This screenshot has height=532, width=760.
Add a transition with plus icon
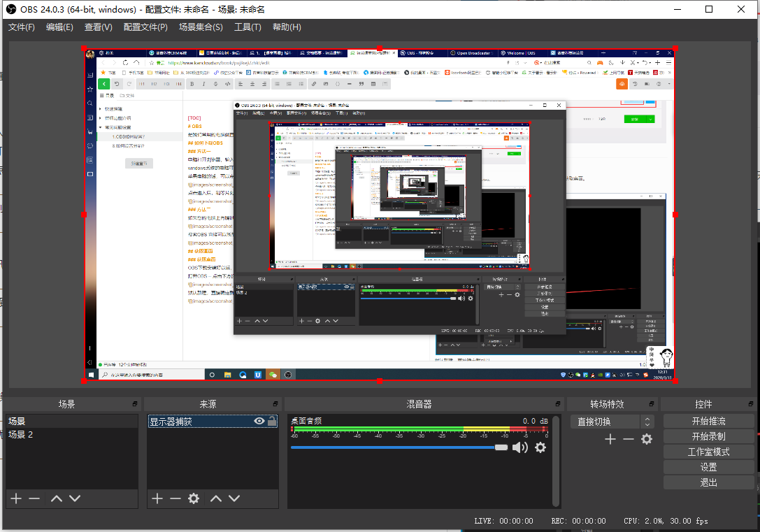[610, 439]
